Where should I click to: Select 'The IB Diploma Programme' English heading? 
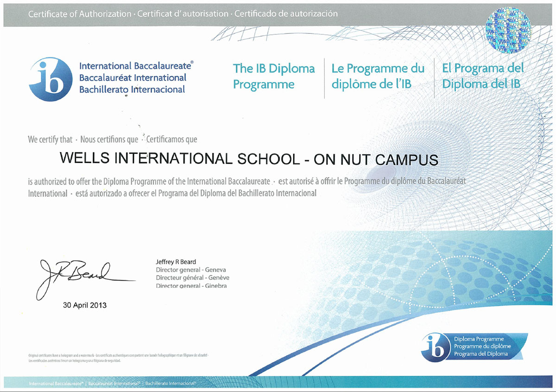coord(274,76)
